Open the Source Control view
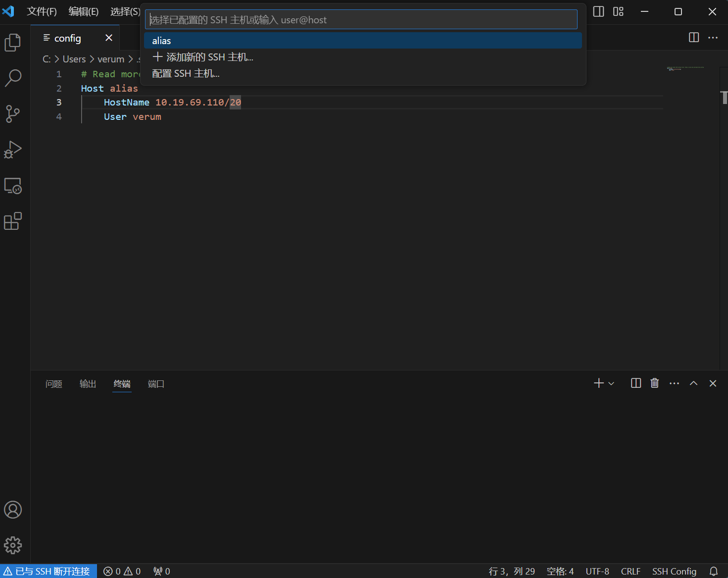This screenshot has width=728, height=578. tap(13, 113)
